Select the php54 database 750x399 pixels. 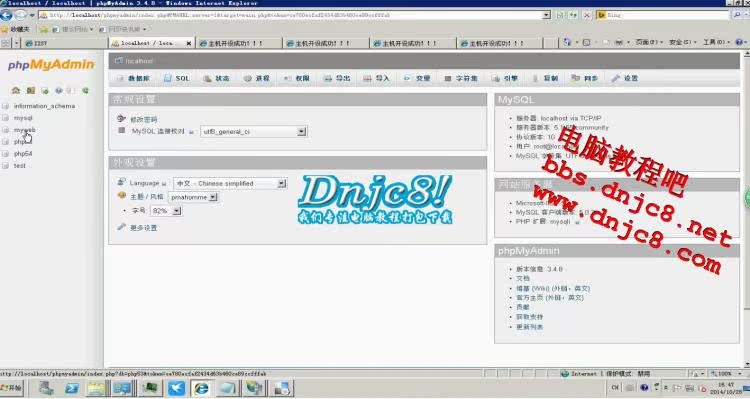tap(23, 154)
